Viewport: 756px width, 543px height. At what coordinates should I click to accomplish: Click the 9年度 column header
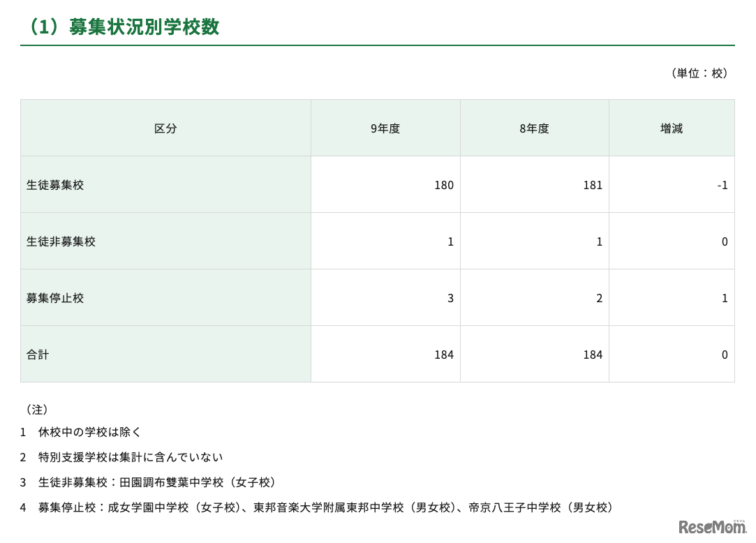385,128
